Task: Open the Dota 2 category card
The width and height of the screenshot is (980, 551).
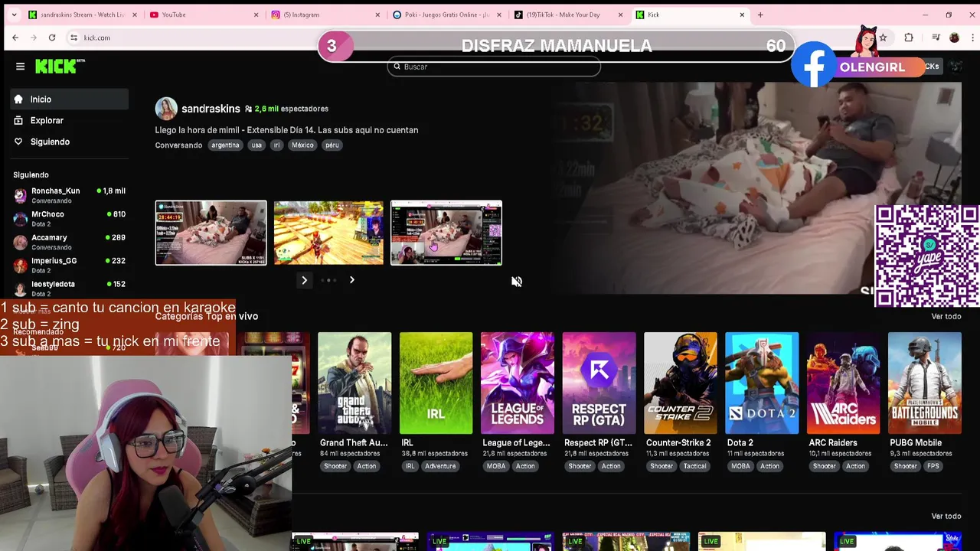Action: 762,383
